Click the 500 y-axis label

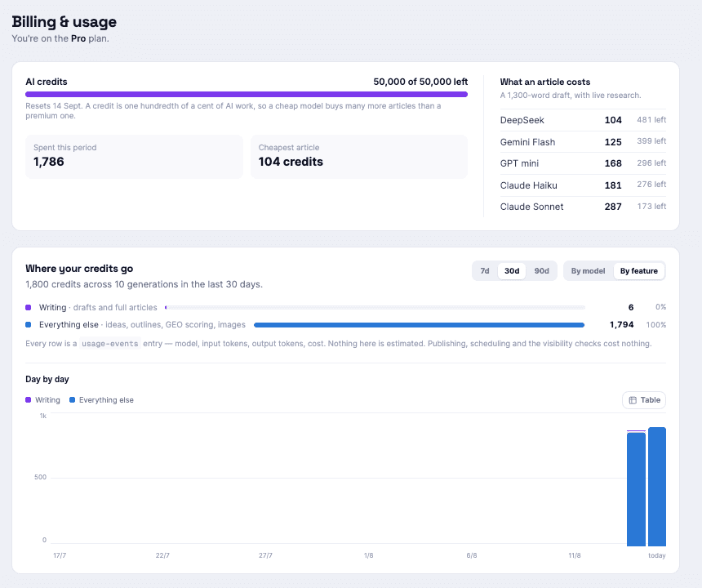[40, 478]
